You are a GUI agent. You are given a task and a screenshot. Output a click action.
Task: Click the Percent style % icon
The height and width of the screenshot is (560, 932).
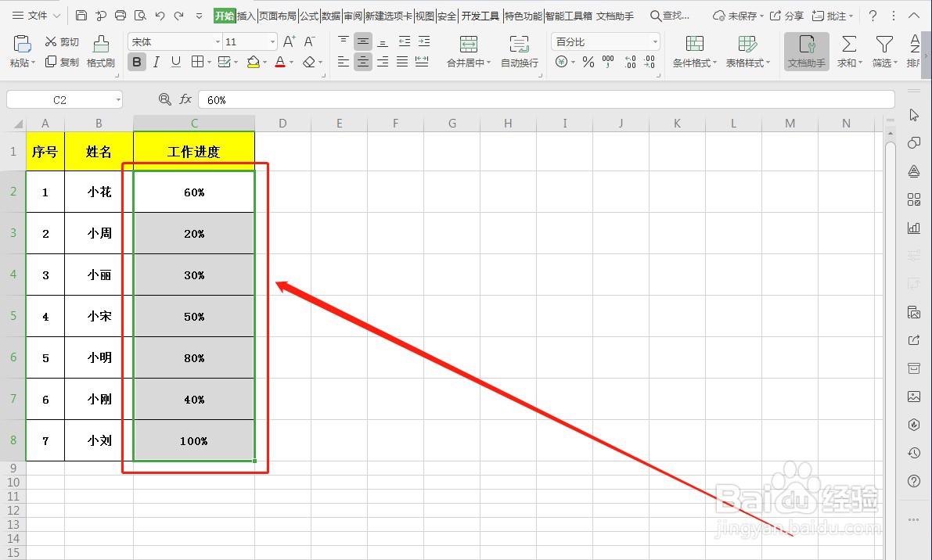[588, 62]
